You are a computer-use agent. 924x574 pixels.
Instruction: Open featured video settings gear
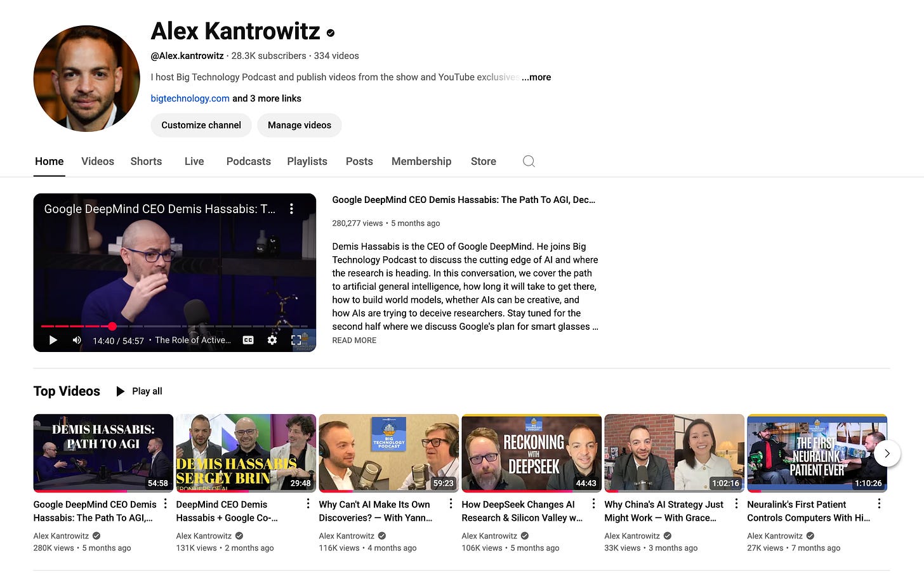[x=272, y=340]
